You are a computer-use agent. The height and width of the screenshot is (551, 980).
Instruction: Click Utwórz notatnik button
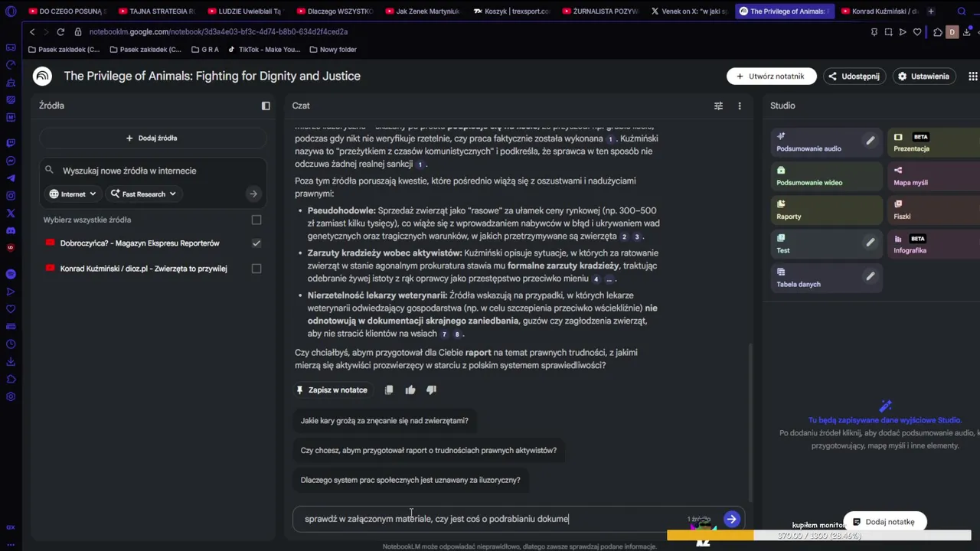(x=771, y=77)
